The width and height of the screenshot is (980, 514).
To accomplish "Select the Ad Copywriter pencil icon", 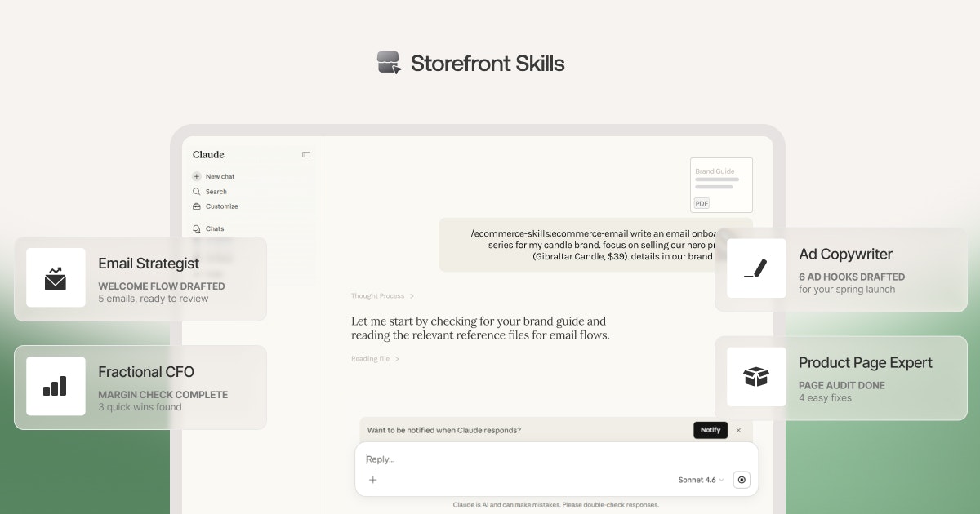I will 756,268.
